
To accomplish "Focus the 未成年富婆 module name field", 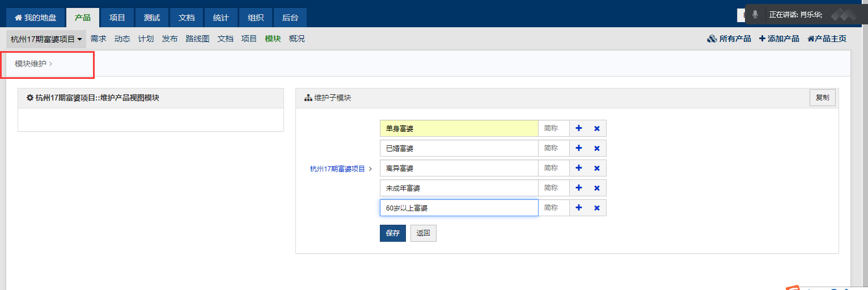I will [x=459, y=188].
